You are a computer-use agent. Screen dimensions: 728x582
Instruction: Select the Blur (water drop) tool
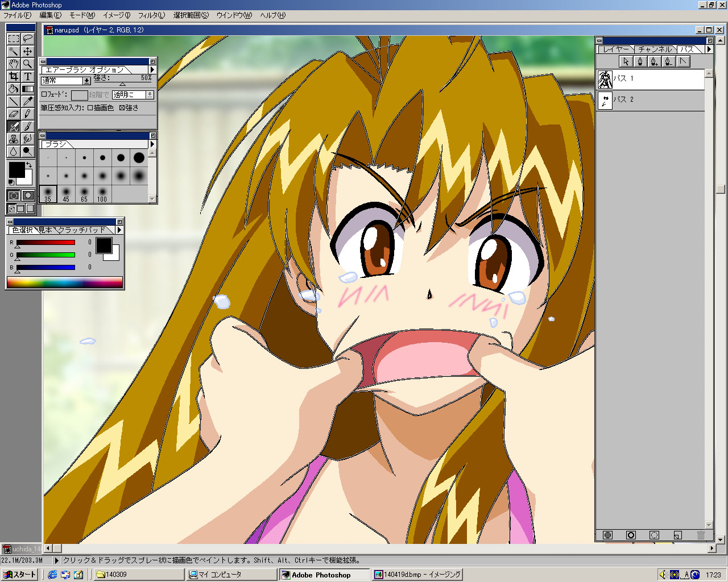click(14, 151)
